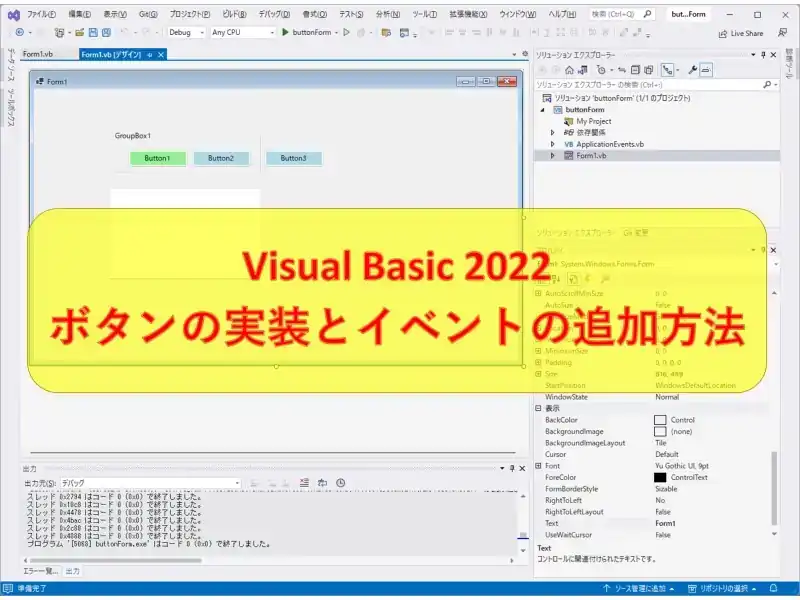Click the navigate backward toolbar icon
This screenshot has width=800, height=600.
point(20,32)
